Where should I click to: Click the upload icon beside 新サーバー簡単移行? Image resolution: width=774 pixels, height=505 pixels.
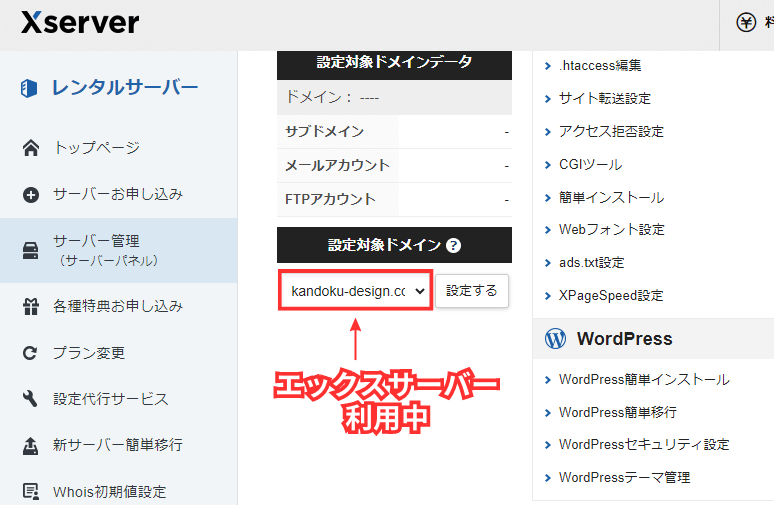(31, 445)
